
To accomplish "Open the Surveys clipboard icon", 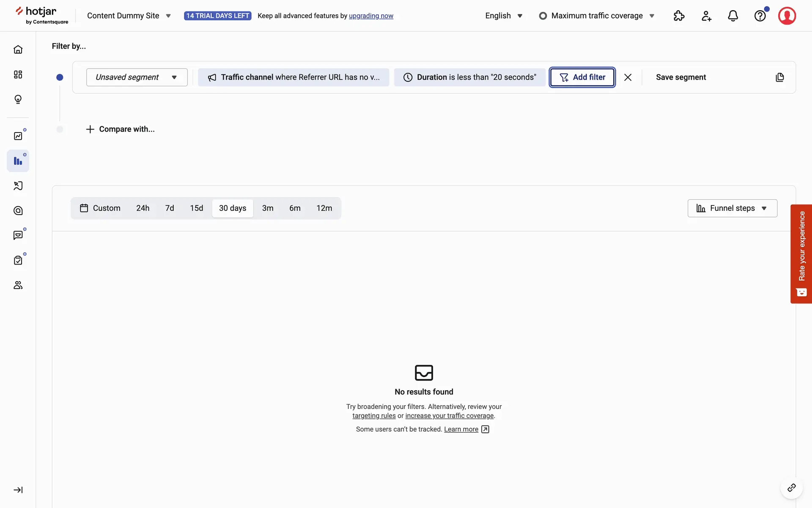I will point(18,260).
